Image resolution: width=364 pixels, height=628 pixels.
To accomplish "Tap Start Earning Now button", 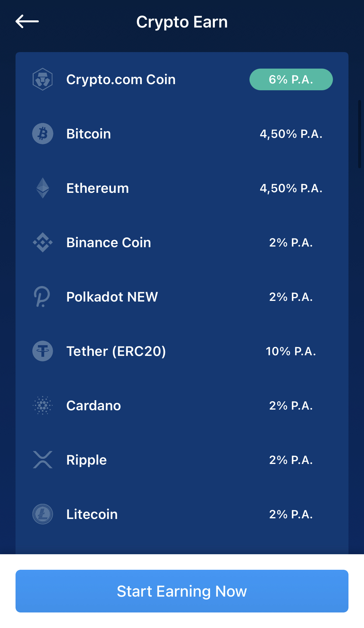I will (182, 591).
